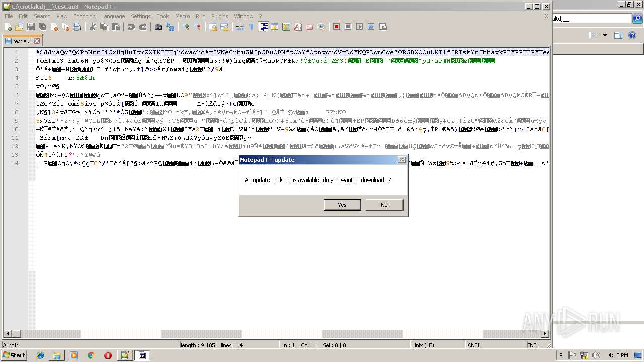Cut selection with the scissors icon
This screenshot has height=362, width=644.
pyautogui.click(x=93, y=27)
